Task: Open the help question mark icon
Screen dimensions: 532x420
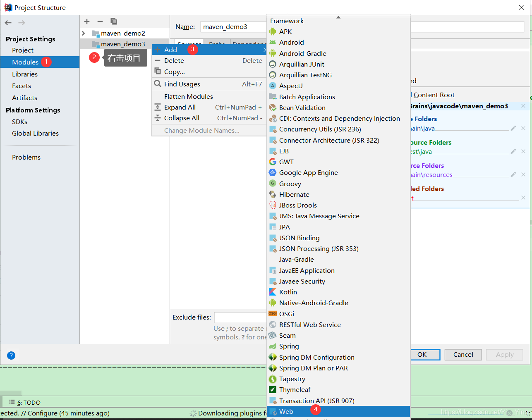Action: pos(11,356)
